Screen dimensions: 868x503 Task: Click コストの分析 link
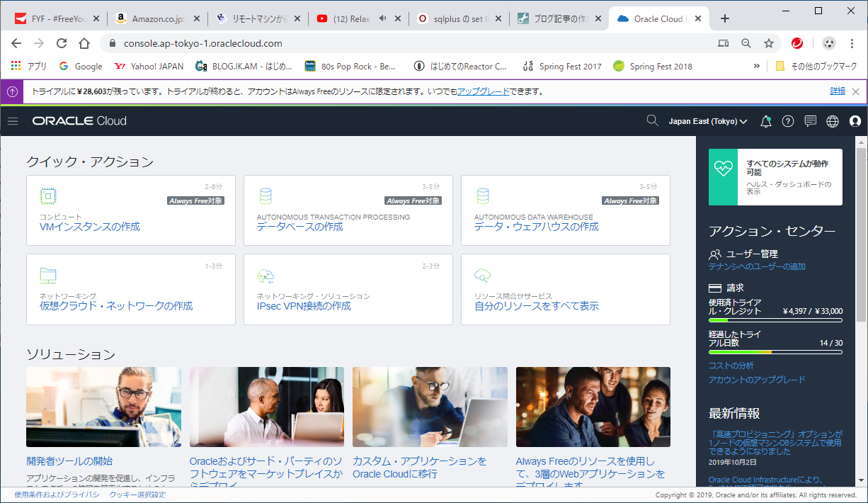click(731, 366)
